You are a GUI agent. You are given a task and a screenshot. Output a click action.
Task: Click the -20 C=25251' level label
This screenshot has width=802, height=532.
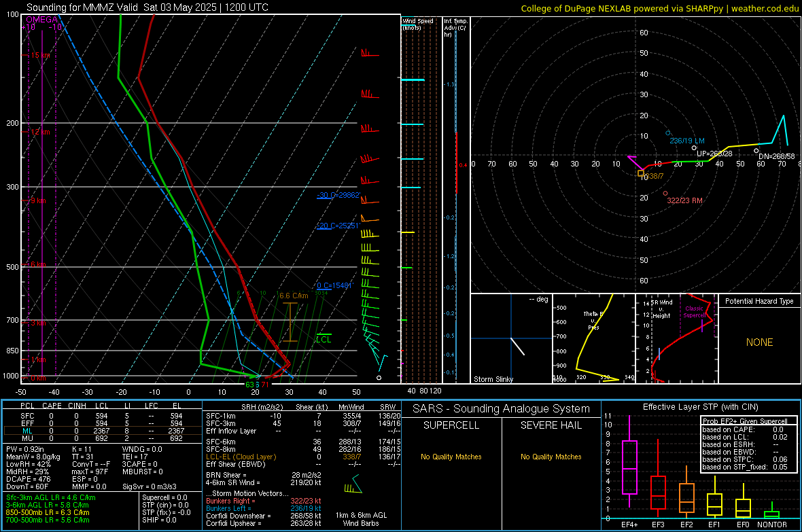(338, 226)
